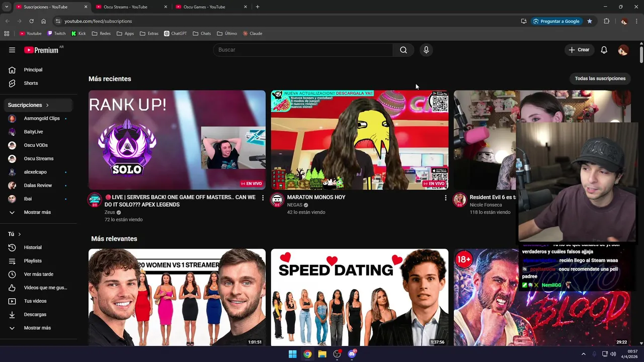Viewport: 644px width, 362px height.
Task: Open the Claude bookmark
Action: pyautogui.click(x=253, y=34)
